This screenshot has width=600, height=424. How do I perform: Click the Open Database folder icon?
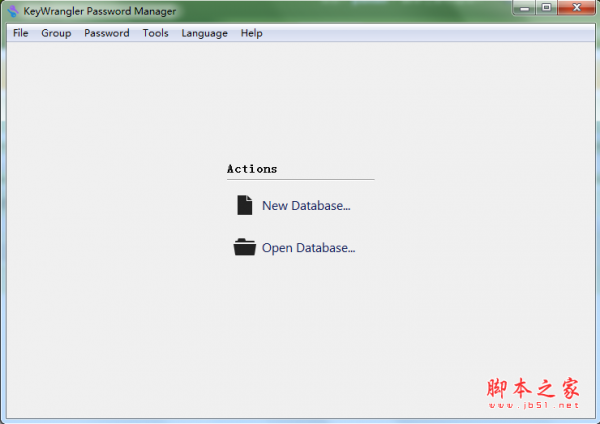click(x=245, y=247)
